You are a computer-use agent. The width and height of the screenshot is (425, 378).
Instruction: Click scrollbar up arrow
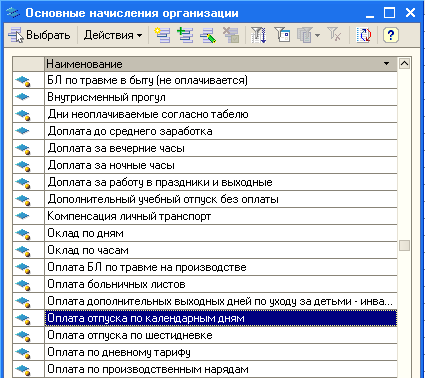click(x=404, y=63)
